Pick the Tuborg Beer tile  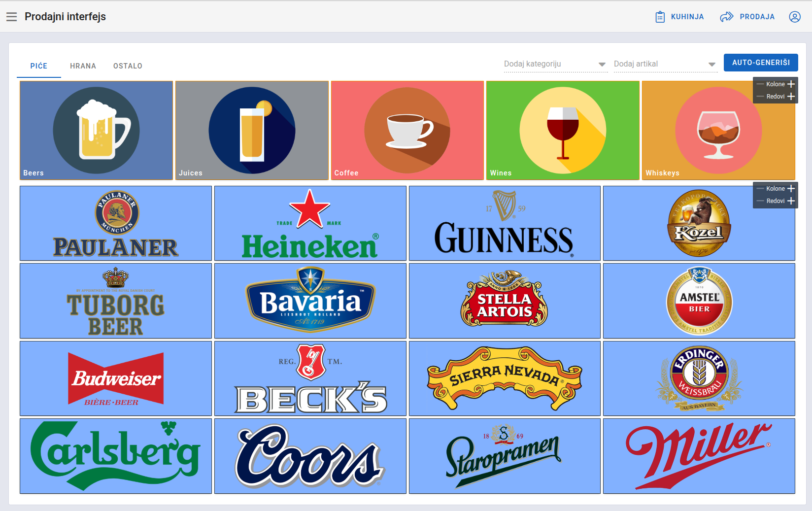tap(116, 301)
